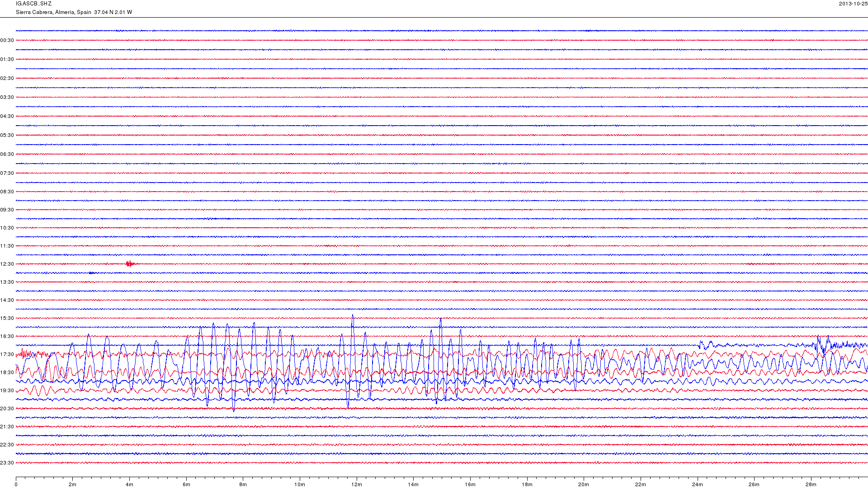This screenshot has height=488, width=868.
Task: Select the 05:30 time label
Action: pos(7,136)
